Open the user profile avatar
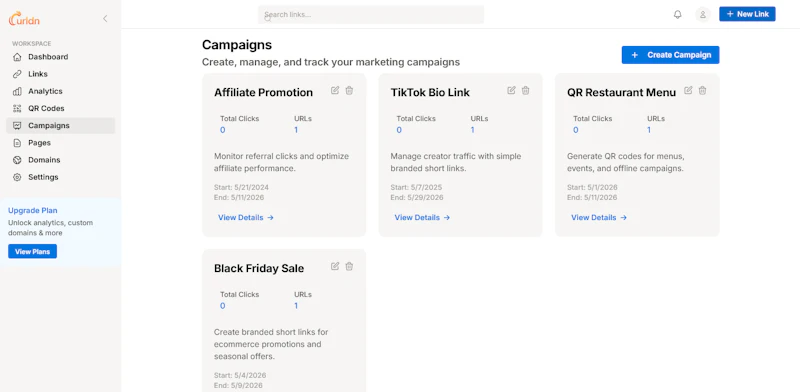The height and width of the screenshot is (392, 800). (703, 14)
